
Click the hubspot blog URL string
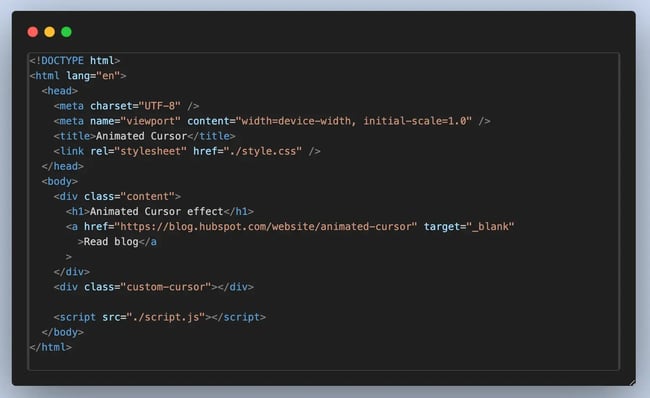(266, 227)
